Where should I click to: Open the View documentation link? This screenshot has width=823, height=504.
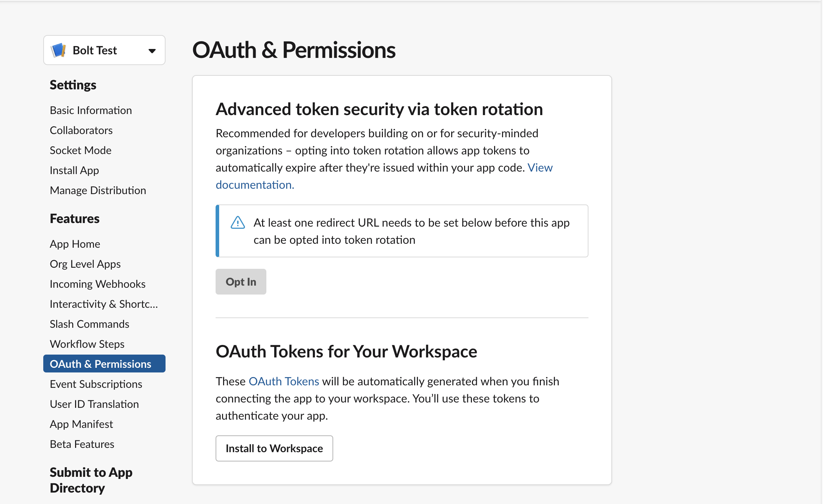click(255, 184)
